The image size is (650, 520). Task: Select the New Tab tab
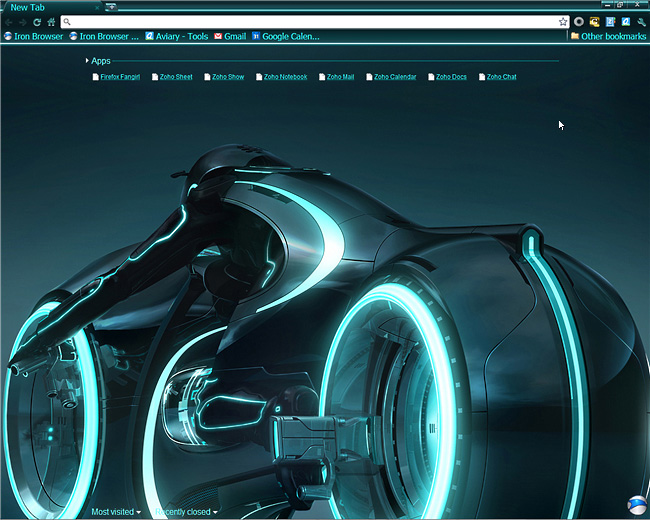click(52, 7)
